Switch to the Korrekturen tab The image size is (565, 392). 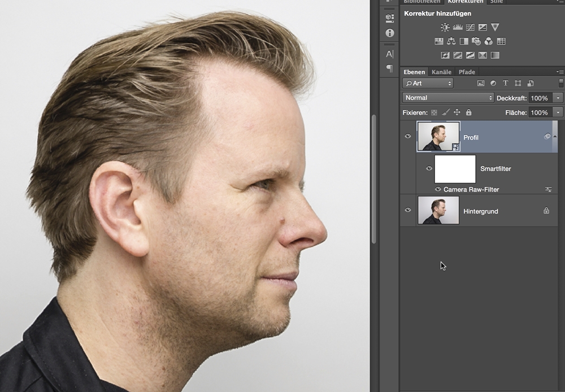[466, 2]
